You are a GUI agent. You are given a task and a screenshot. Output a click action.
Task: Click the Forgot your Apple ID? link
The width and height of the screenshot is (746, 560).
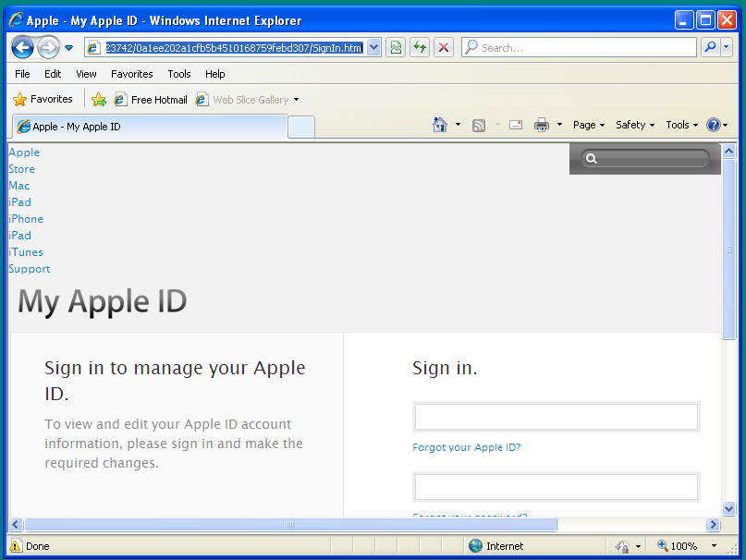466,447
